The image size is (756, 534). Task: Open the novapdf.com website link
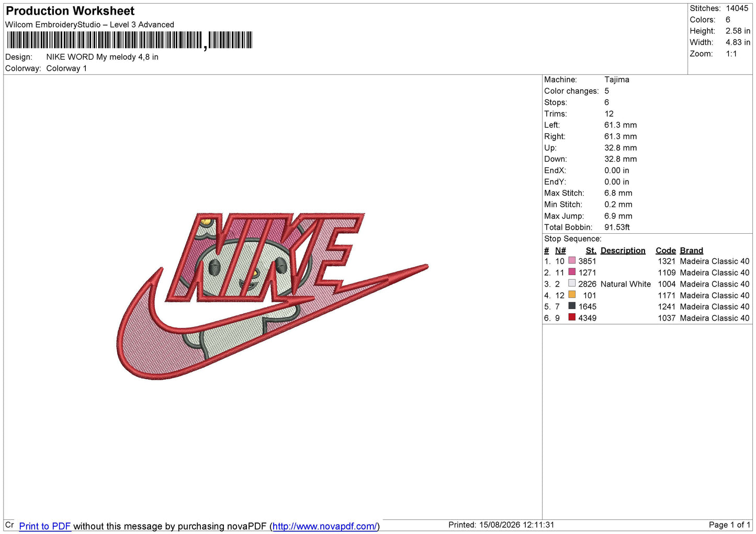(324, 526)
